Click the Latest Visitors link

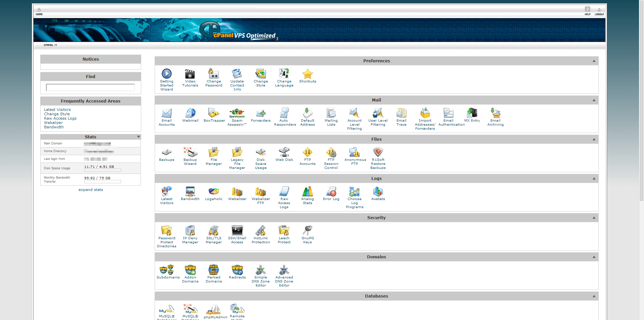coord(57,110)
